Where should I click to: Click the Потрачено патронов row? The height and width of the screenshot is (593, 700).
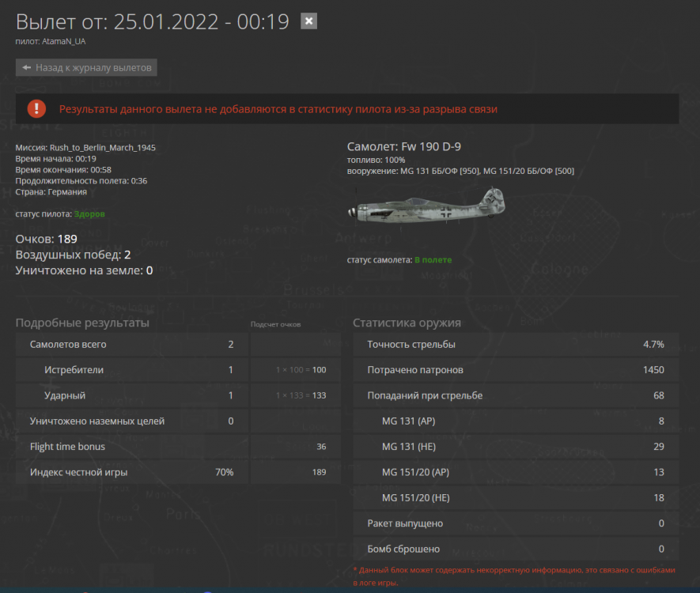pos(516,370)
